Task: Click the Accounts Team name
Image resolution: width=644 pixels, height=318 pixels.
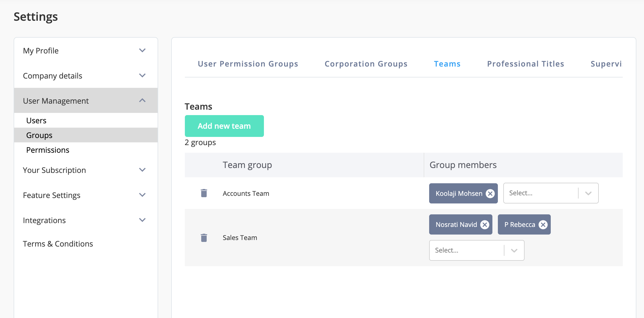Action: [x=246, y=193]
